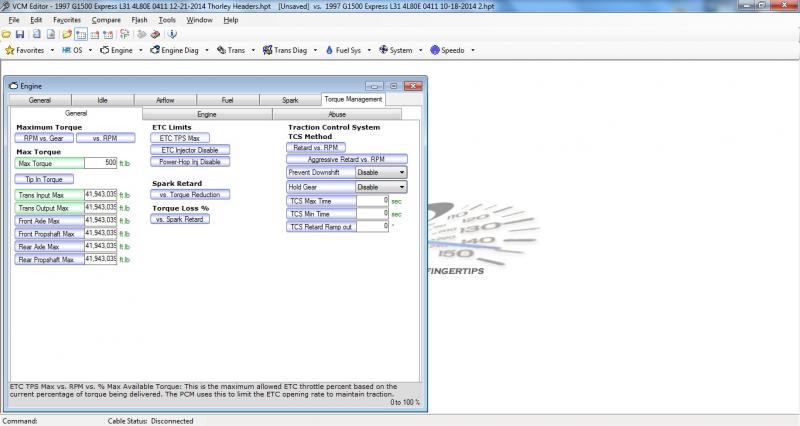Expand the arrow beside System toolbar button
Viewport: 800px width, 426px height.
pos(420,50)
